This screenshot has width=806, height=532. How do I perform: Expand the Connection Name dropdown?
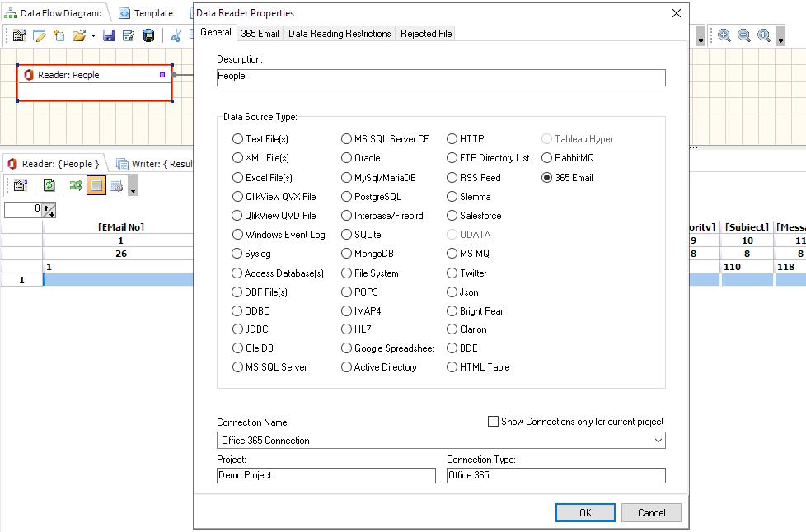(658, 441)
